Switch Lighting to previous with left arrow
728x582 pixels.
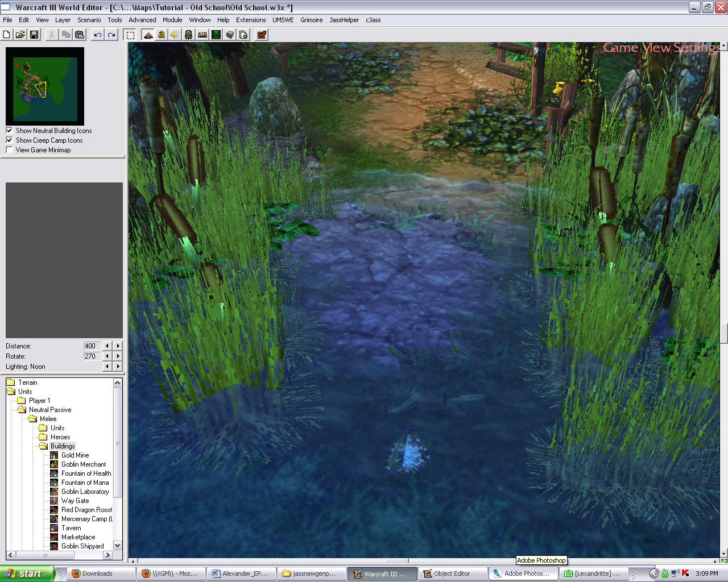coord(107,366)
